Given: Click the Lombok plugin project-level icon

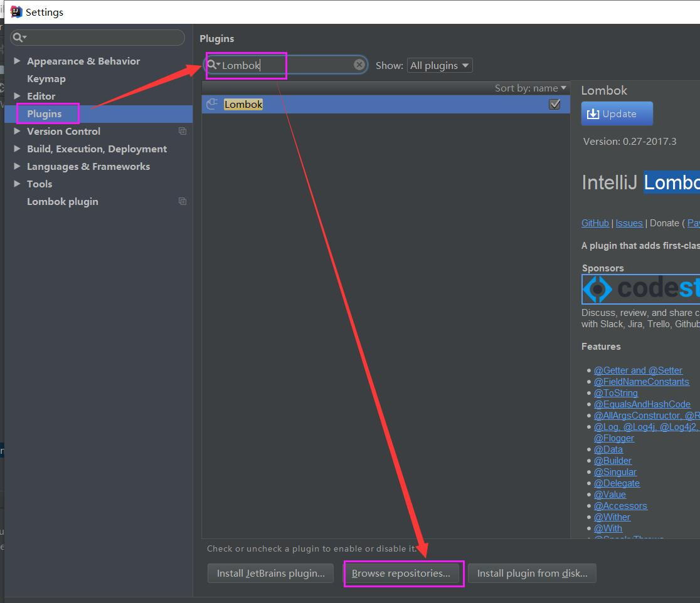Looking at the screenshot, I should point(183,201).
